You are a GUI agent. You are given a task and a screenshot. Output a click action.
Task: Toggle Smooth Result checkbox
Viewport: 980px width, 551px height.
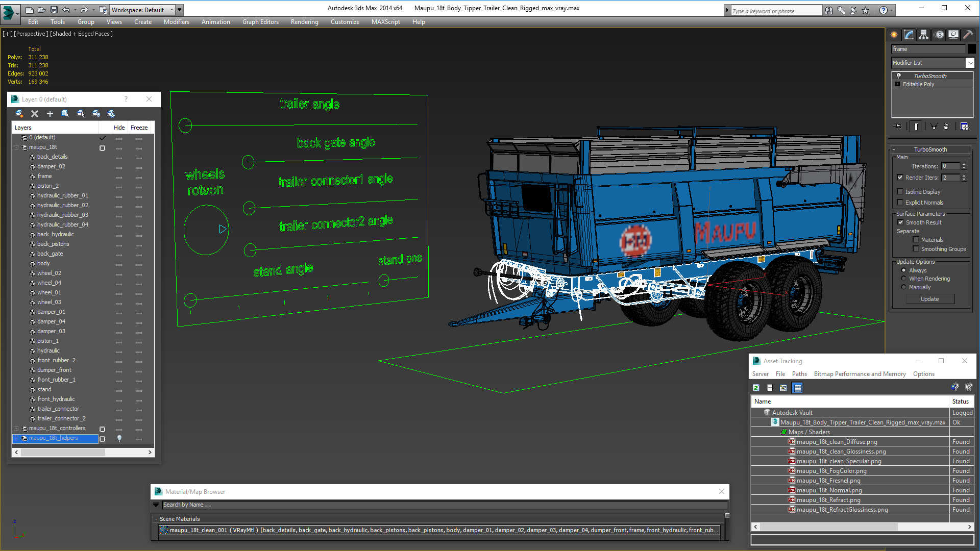pyautogui.click(x=900, y=222)
